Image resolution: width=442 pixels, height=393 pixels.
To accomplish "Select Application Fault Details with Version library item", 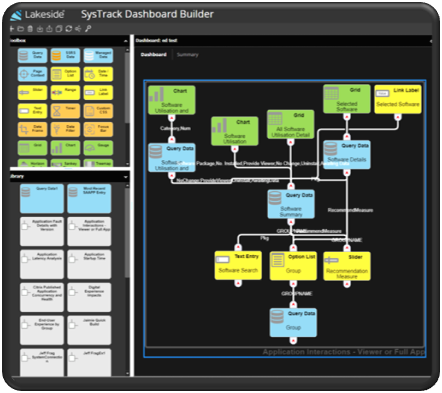I will [42, 232].
